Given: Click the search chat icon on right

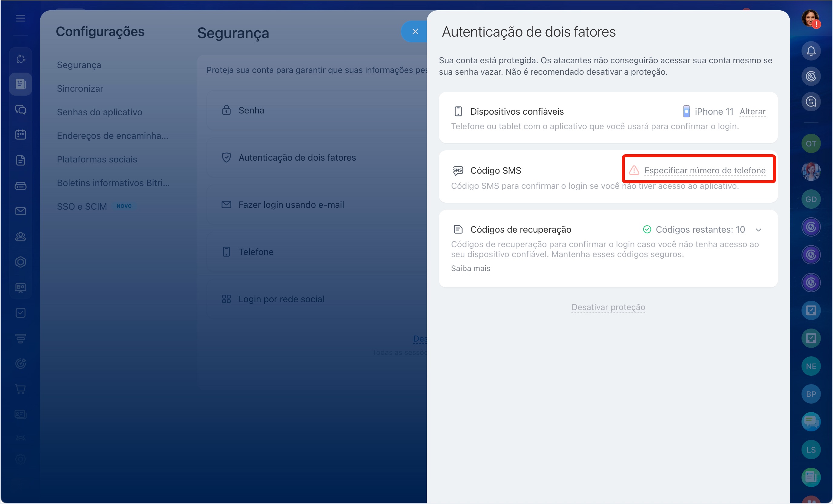Looking at the screenshot, I should pyautogui.click(x=811, y=101).
